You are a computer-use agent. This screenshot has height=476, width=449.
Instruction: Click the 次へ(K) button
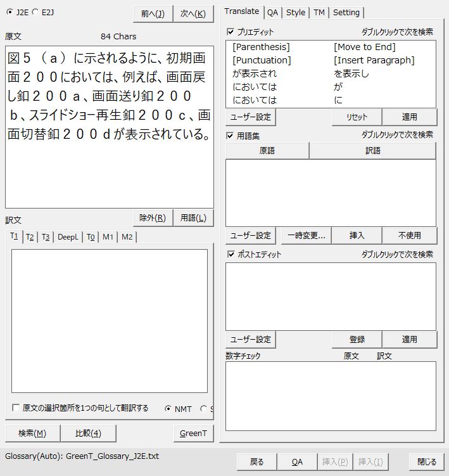coord(193,13)
